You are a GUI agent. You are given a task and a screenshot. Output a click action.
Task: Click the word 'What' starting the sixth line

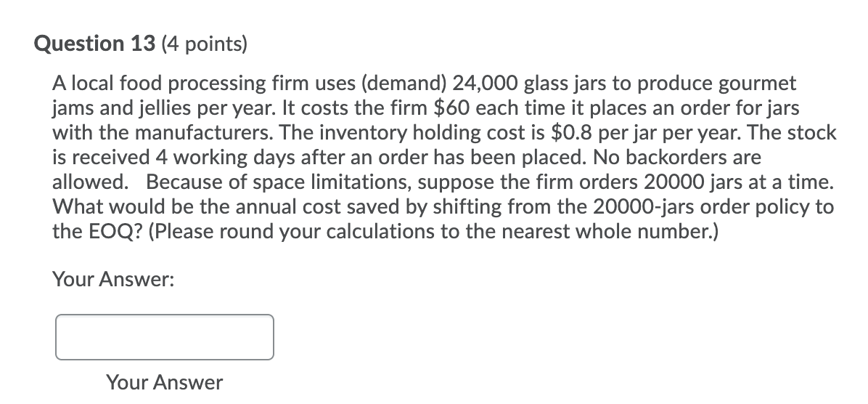pyautogui.click(x=77, y=206)
